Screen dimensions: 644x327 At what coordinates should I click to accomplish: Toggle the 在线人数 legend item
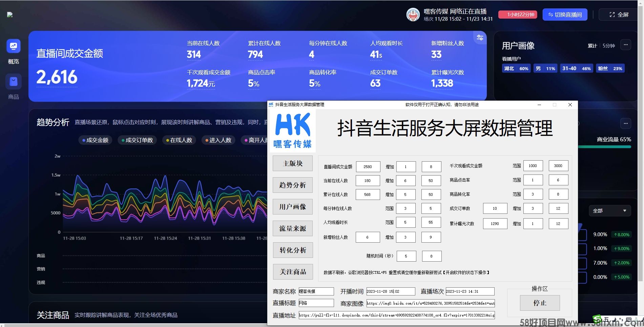tap(179, 140)
